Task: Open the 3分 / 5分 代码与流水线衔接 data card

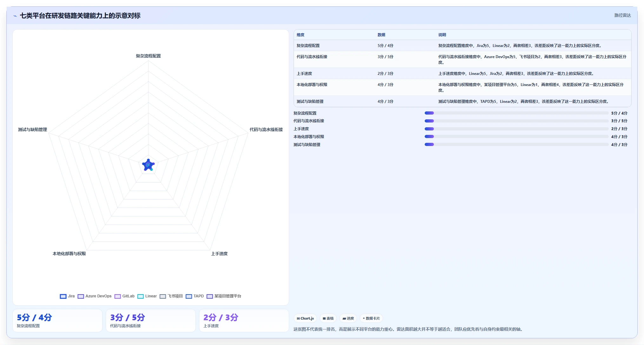Action: click(x=151, y=321)
